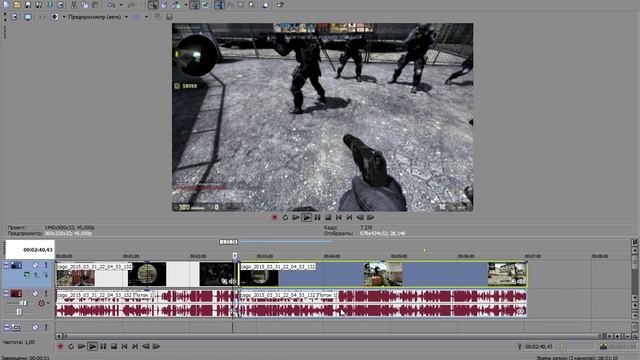
Task: Go to end in timeline transport bar
Action: [x=135, y=347]
